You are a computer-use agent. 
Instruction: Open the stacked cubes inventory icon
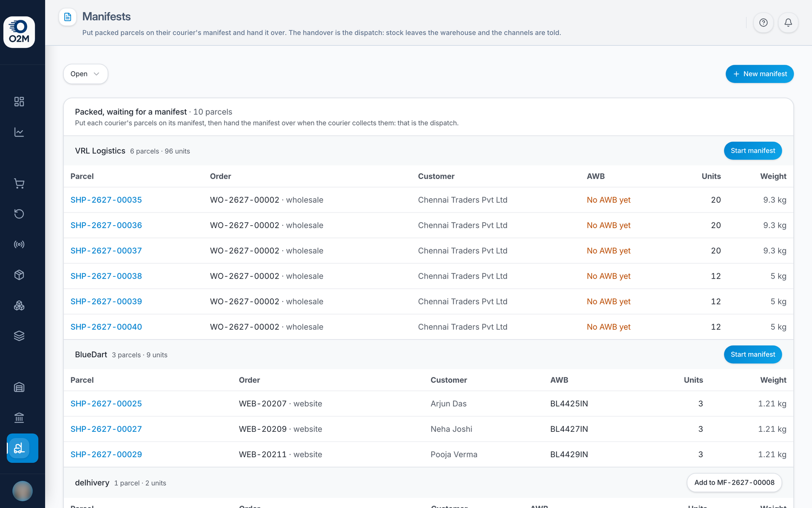coord(19,305)
